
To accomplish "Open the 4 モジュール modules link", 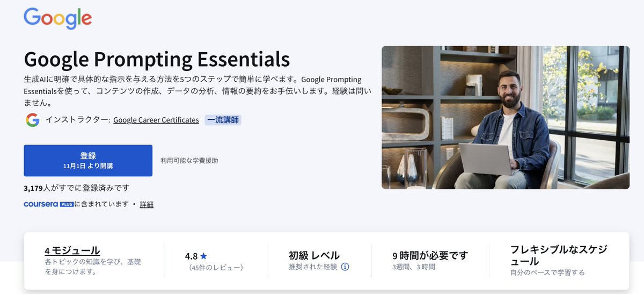I will 72,250.
